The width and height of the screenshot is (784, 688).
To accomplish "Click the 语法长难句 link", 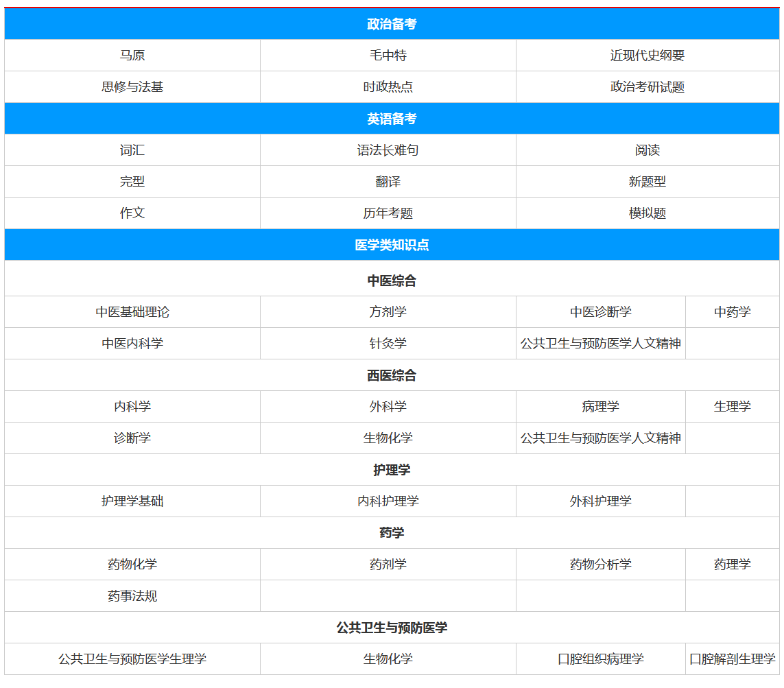I will click(x=388, y=150).
